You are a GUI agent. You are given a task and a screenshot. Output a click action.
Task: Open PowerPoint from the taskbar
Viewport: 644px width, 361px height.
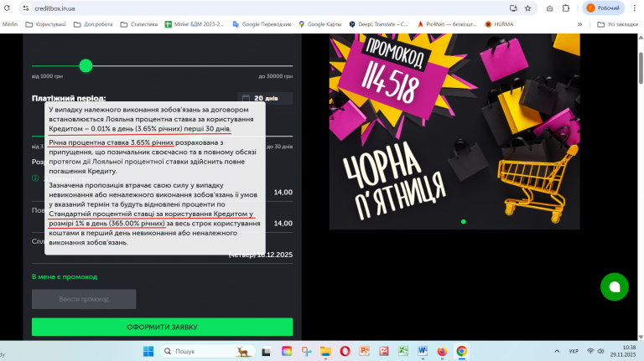(x=364, y=351)
